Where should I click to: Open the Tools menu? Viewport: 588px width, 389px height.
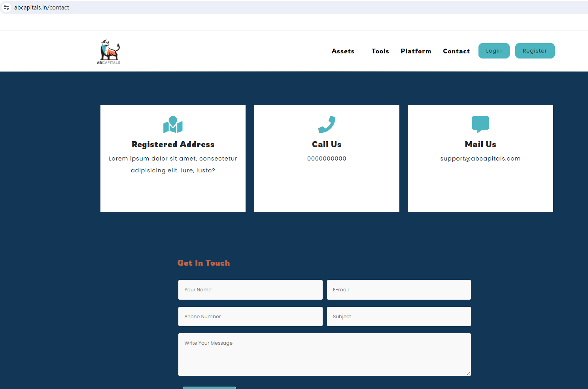coord(380,51)
